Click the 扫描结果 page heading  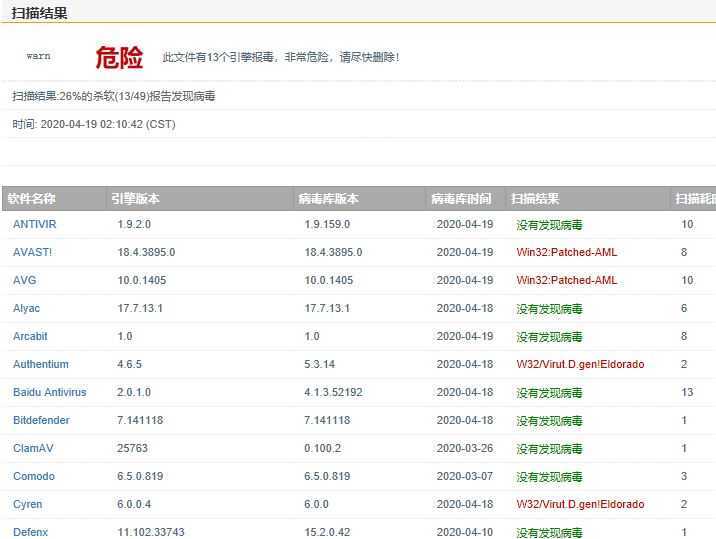click(x=40, y=13)
